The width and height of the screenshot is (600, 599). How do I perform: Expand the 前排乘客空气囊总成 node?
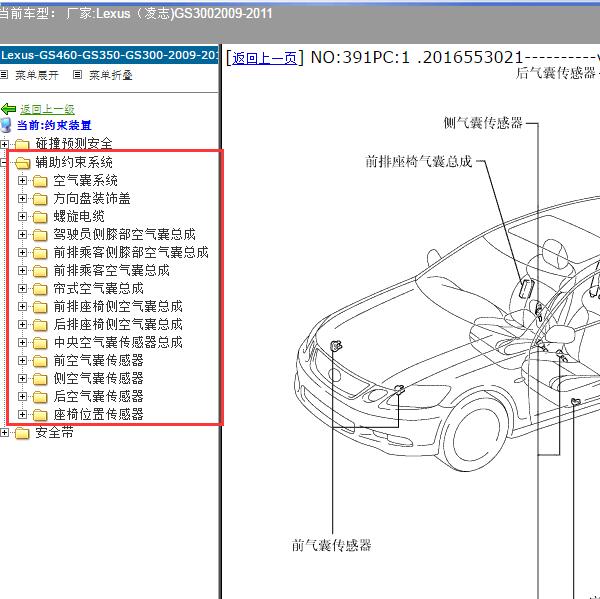(22, 270)
